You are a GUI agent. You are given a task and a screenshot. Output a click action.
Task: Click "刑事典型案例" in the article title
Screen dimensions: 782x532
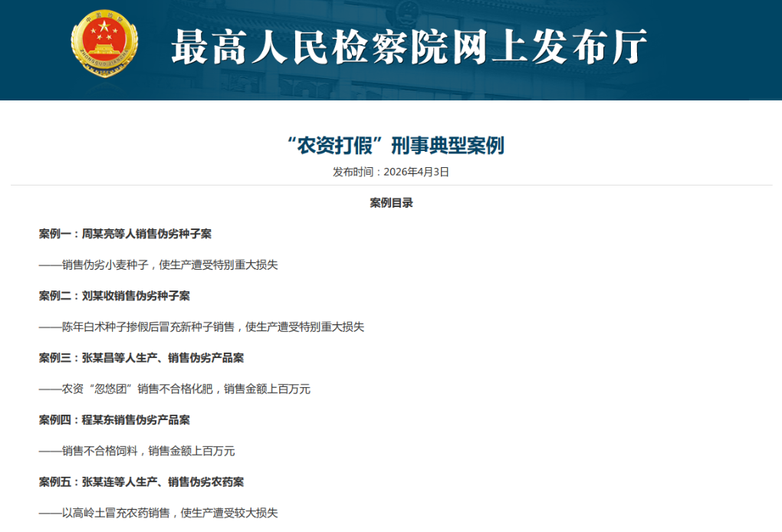(x=448, y=145)
